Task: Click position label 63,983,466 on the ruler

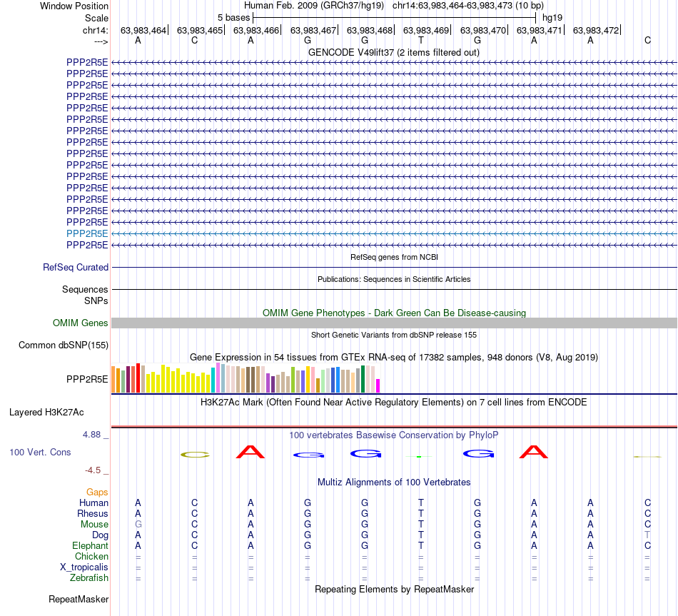Action: click(x=256, y=30)
